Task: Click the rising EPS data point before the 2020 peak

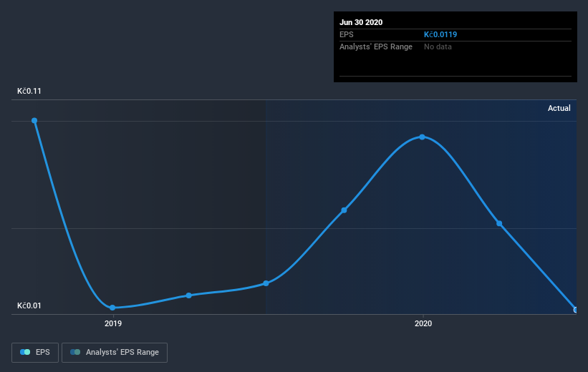Action: point(344,210)
